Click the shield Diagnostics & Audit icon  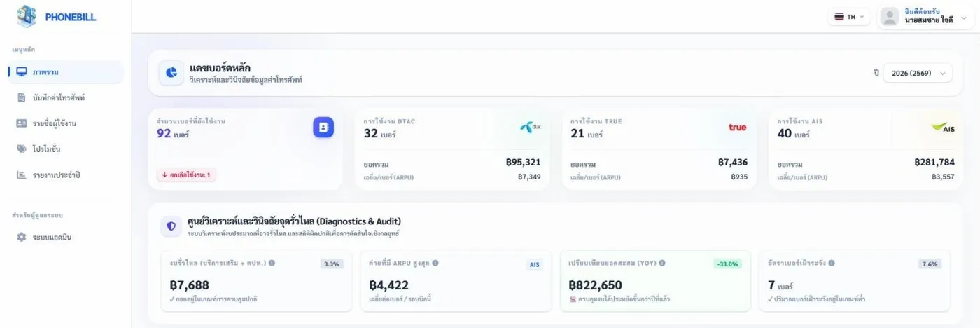pyautogui.click(x=171, y=226)
